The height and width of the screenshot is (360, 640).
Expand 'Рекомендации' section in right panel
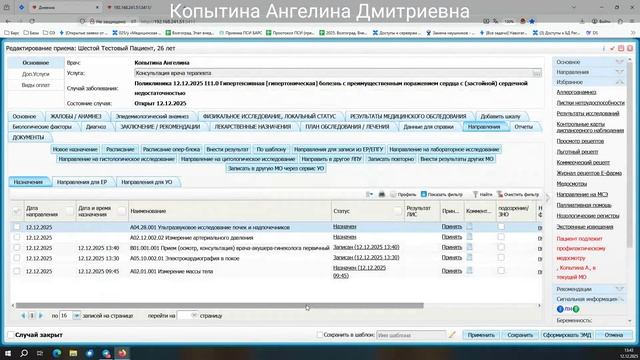(x=620, y=289)
